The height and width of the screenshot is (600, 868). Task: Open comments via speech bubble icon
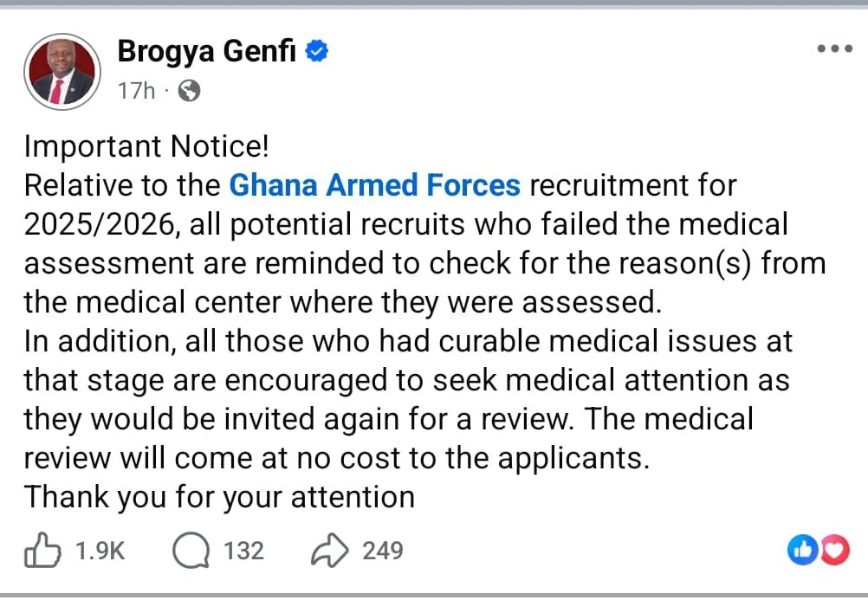point(191,549)
